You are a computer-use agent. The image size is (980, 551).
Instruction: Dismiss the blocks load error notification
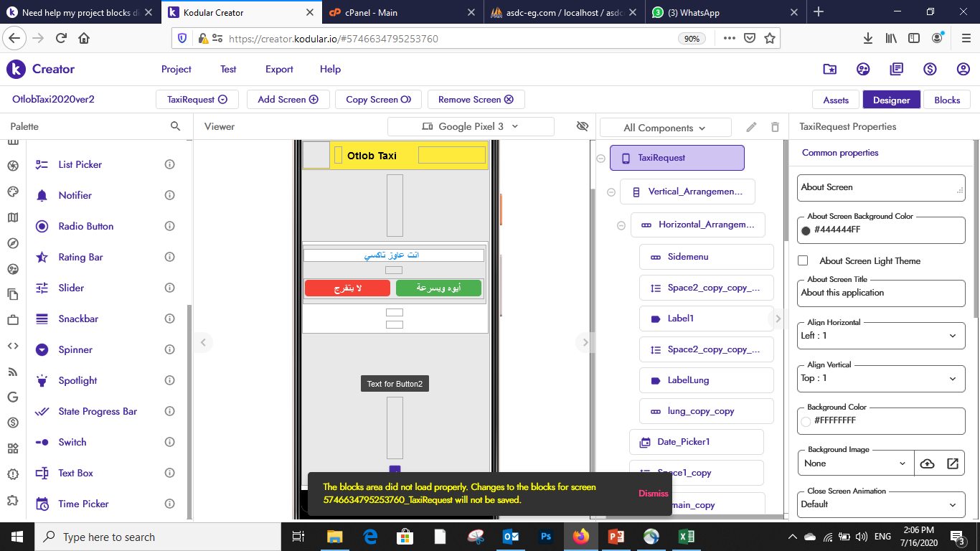[654, 494]
